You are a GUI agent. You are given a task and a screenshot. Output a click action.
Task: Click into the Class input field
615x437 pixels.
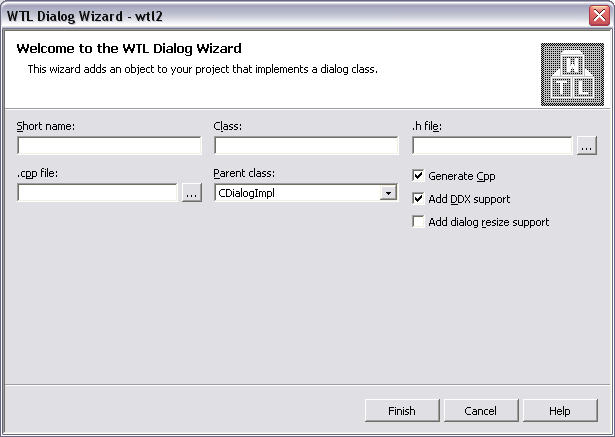point(306,146)
